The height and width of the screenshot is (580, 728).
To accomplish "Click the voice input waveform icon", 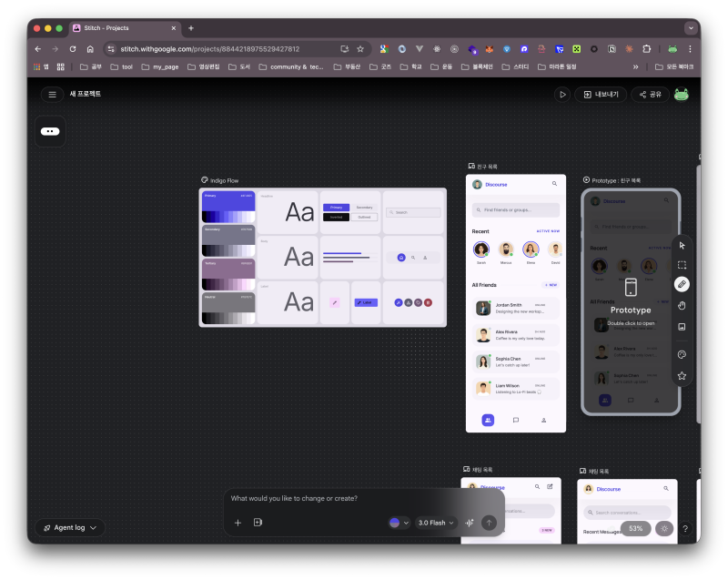I will (470, 523).
